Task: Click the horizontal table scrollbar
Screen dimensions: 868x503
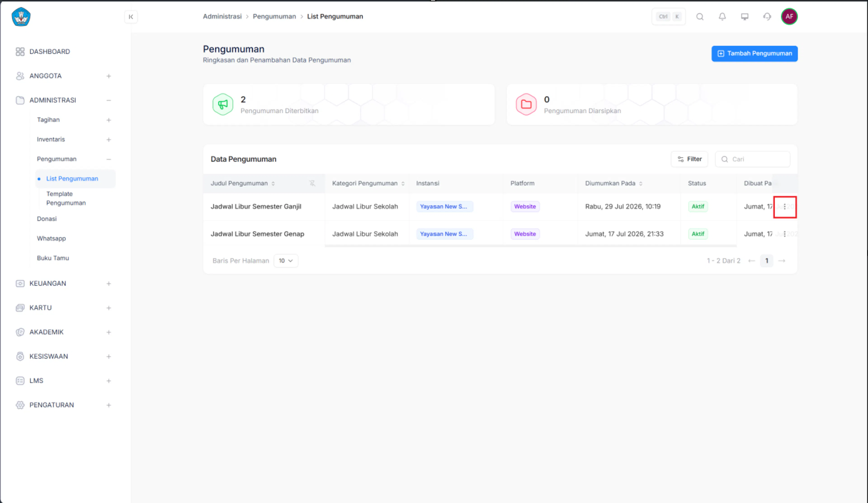Action: pos(531,246)
